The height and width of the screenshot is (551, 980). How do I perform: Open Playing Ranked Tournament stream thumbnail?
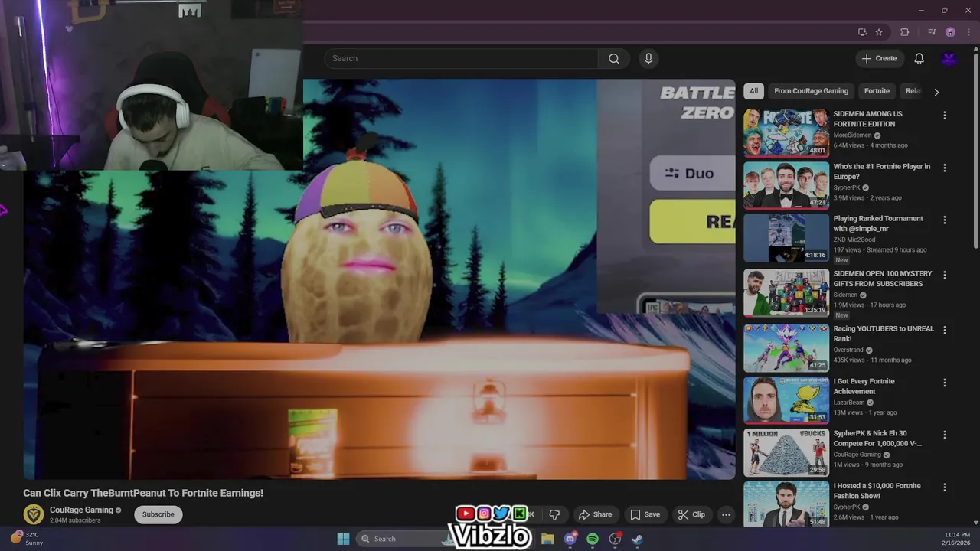click(x=786, y=237)
